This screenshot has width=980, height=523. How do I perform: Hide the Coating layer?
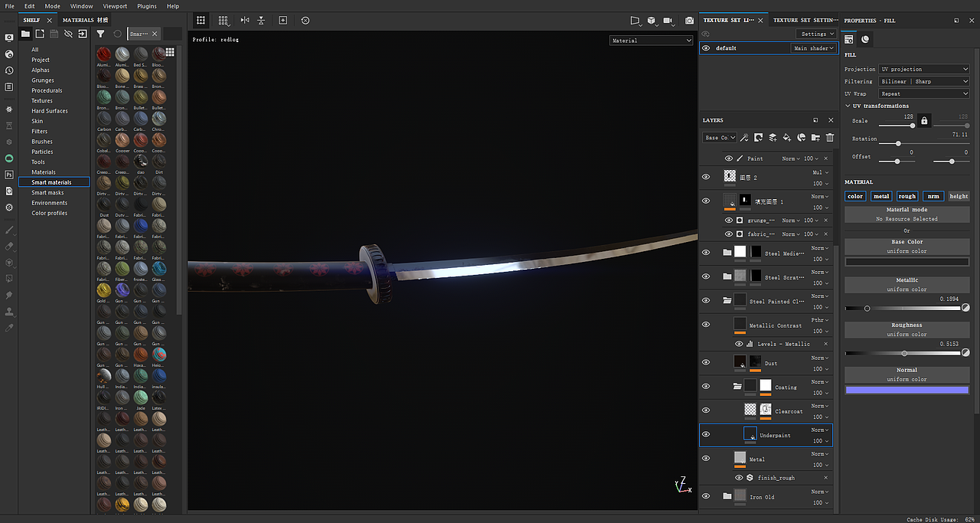point(706,387)
